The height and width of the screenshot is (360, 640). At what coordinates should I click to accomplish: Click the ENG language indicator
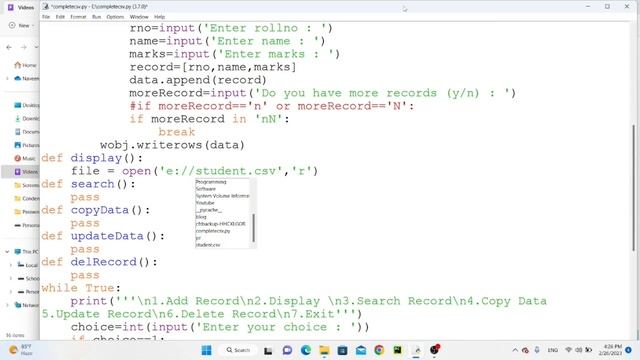553,350
